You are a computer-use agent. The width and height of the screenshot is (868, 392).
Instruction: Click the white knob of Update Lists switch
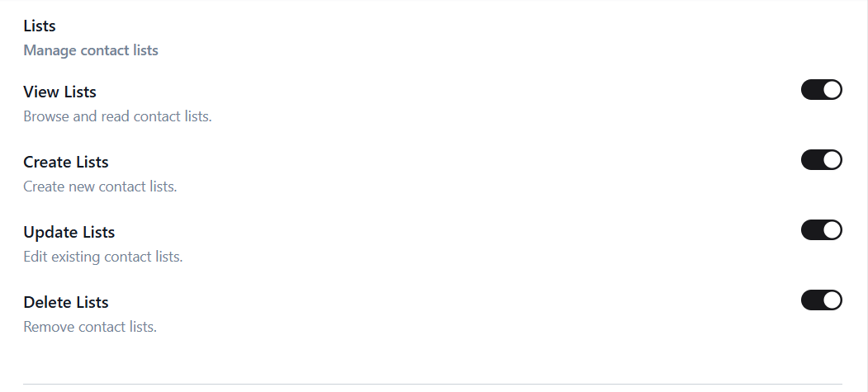coord(832,230)
